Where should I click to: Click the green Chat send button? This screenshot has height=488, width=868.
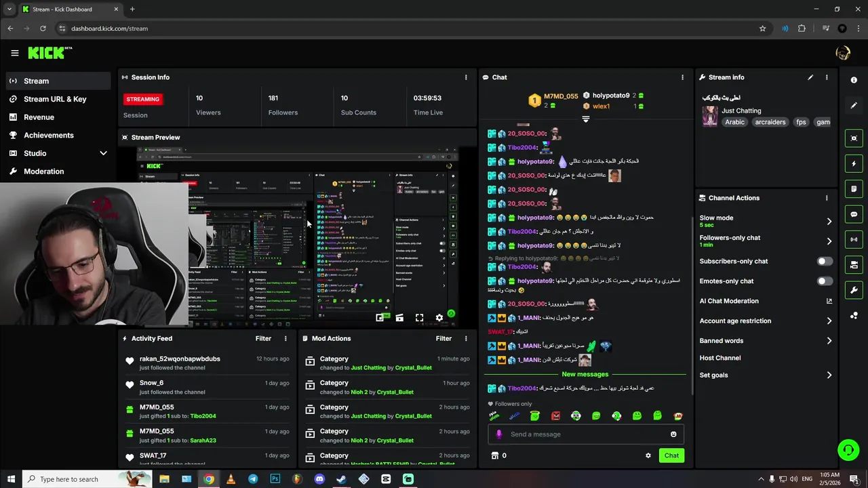[671, 455]
